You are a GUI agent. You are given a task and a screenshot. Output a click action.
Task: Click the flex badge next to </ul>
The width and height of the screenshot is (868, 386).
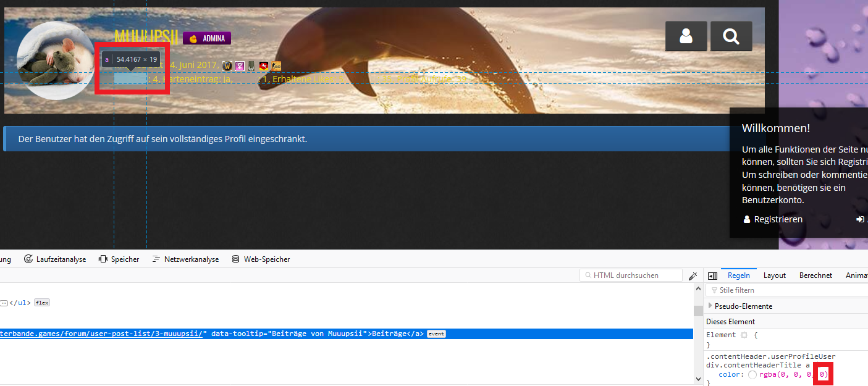(41, 303)
